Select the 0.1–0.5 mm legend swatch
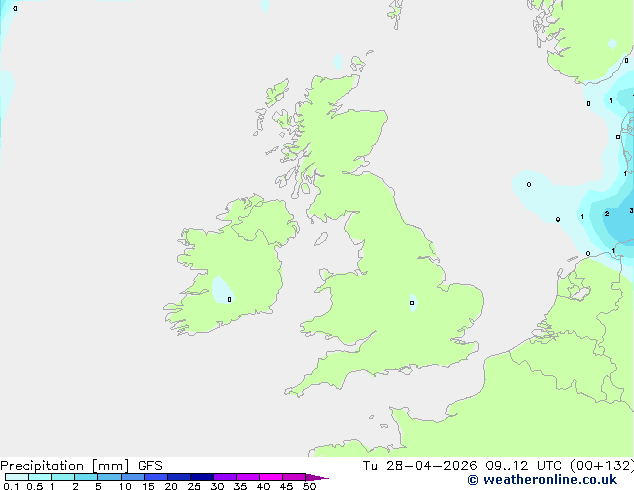This screenshot has width=634, height=490. pos(17,477)
